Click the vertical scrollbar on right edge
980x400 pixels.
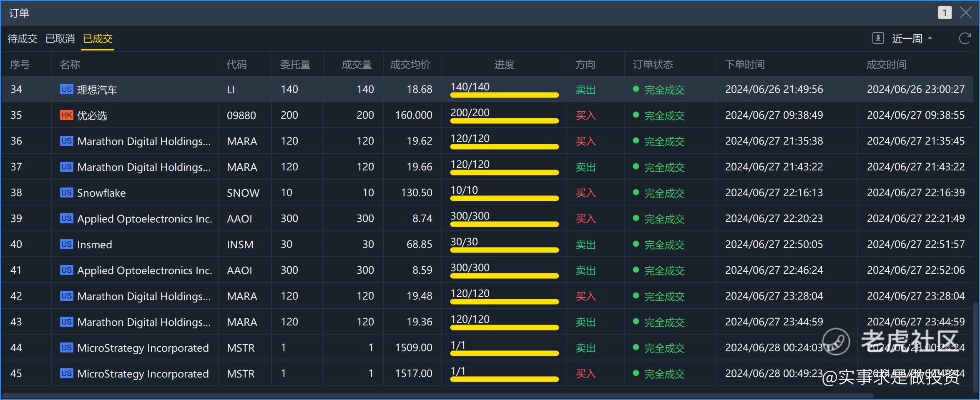click(976, 347)
